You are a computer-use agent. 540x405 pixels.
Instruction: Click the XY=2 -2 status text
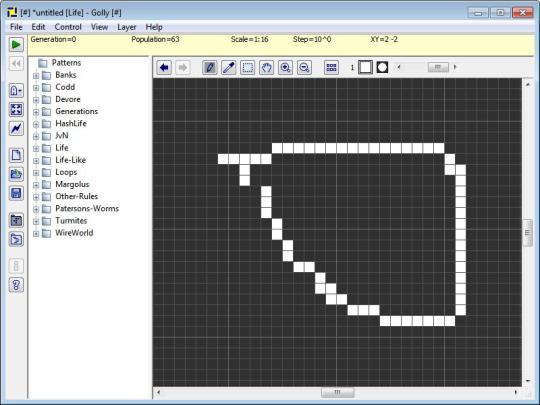pyautogui.click(x=384, y=39)
